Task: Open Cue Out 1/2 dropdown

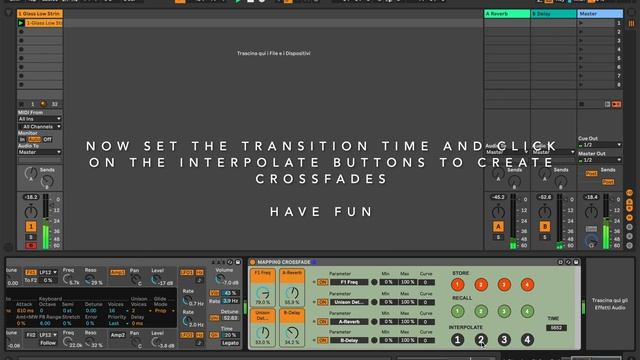Action: (x=600, y=145)
